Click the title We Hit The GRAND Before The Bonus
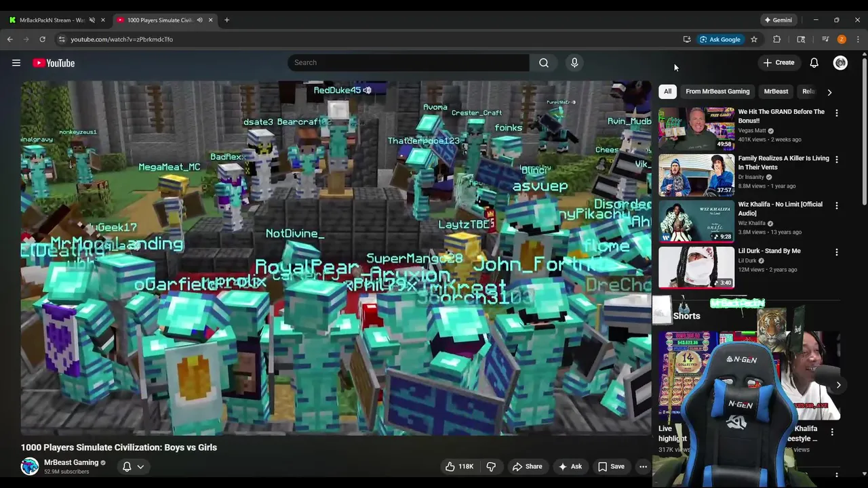Image resolution: width=868 pixels, height=488 pixels. (781, 116)
